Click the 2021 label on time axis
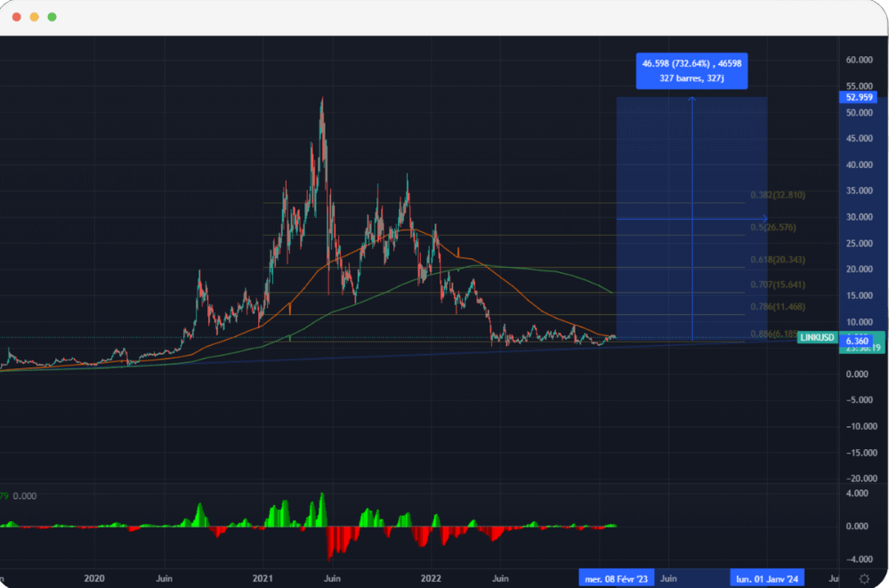Image resolution: width=889 pixels, height=588 pixels. 263,578
